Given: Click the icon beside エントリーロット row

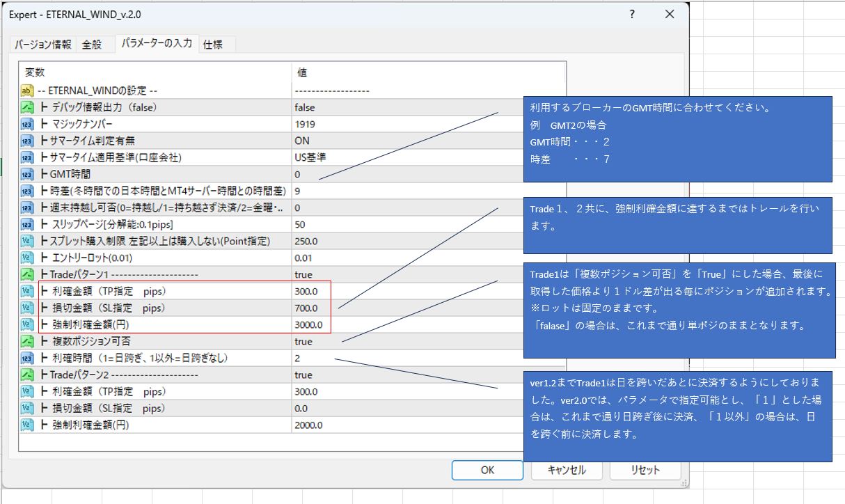Looking at the screenshot, I should (27, 258).
